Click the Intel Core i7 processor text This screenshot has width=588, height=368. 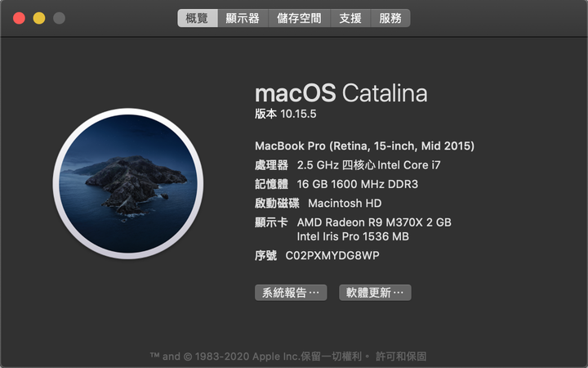pos(409,165)
